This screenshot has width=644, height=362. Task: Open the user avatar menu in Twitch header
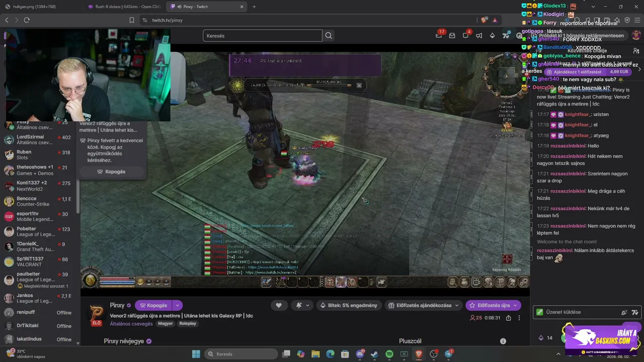(x=636, y=35)
